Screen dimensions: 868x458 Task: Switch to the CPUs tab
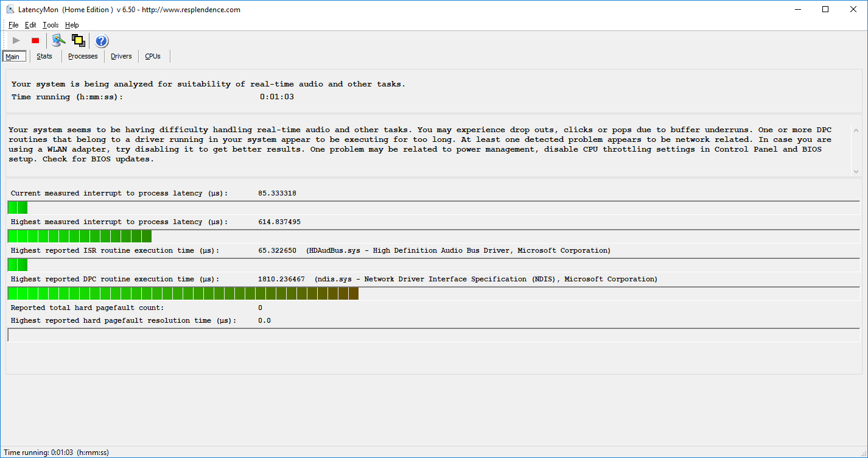click(153, 56)
